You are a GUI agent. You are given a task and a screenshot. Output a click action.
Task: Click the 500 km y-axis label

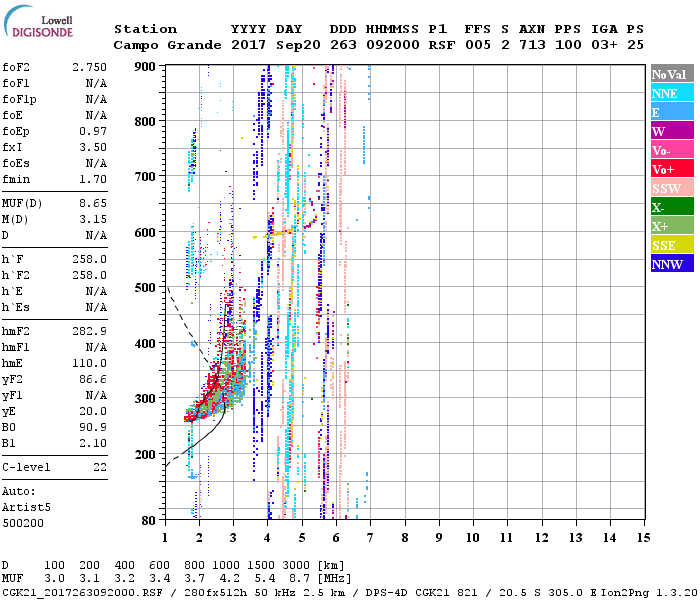145,288
